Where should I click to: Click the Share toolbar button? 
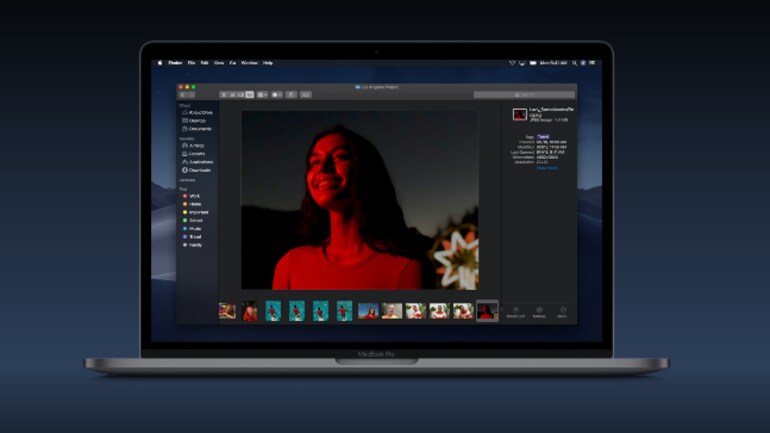[x=291, y=95]
